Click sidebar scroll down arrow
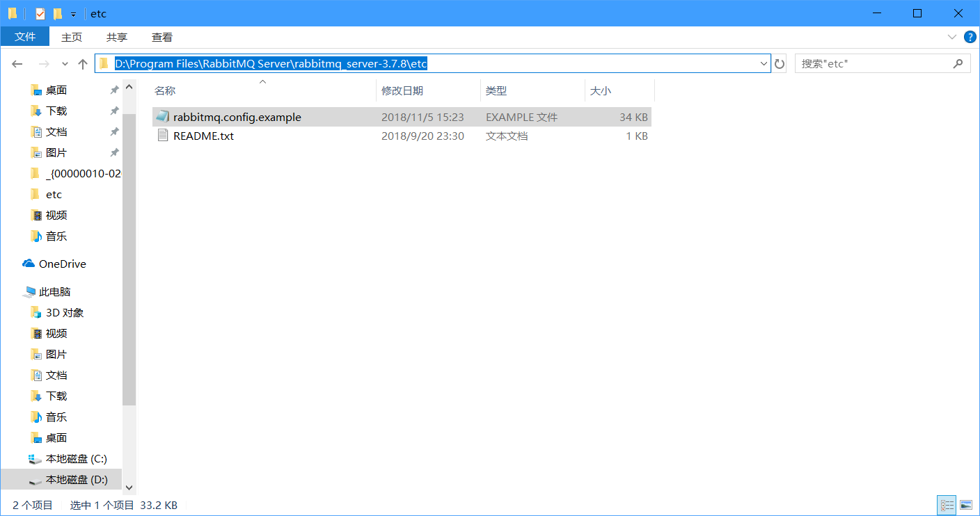 [129, 488]
